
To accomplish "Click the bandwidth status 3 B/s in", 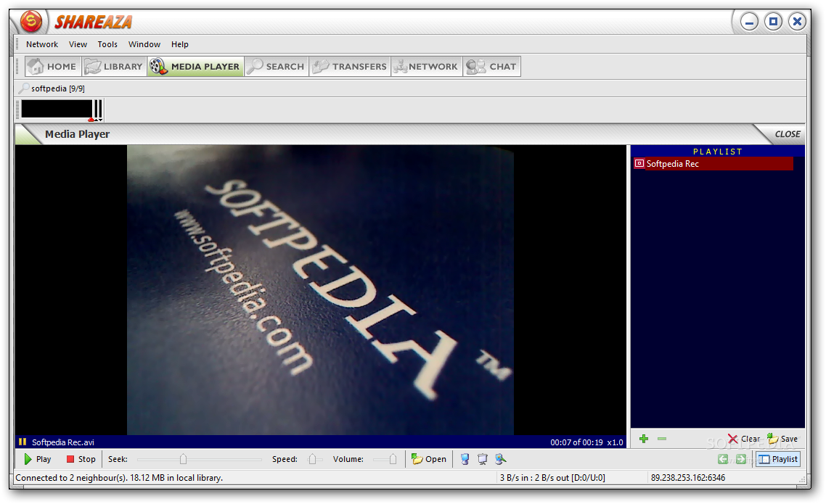I will coord(552,478).
